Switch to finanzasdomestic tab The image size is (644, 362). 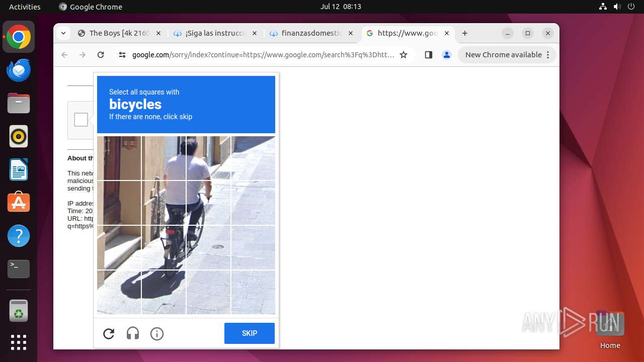coord(311,33)
